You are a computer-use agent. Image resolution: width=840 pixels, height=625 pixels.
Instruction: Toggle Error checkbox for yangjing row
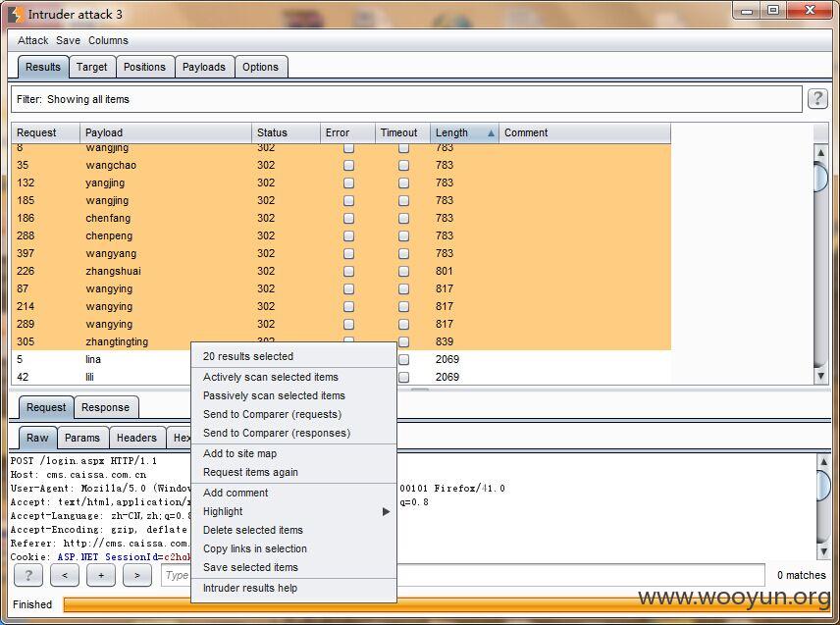(348, 182)
